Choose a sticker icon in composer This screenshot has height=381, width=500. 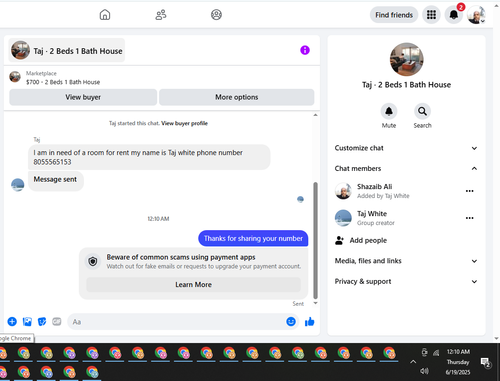click(42, 322)
